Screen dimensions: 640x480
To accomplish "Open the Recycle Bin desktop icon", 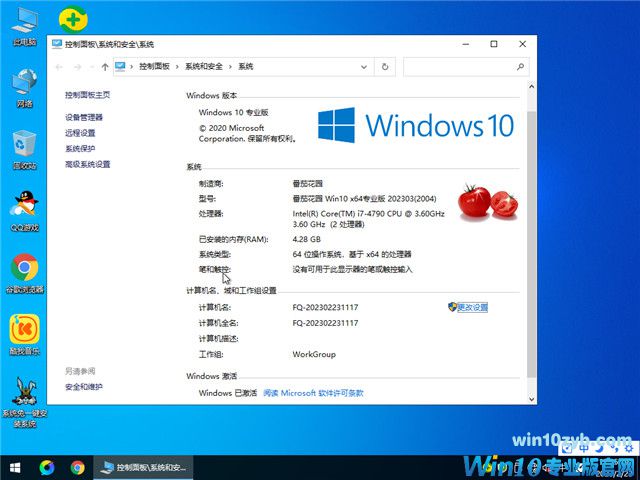I will [x=24, y=149].
